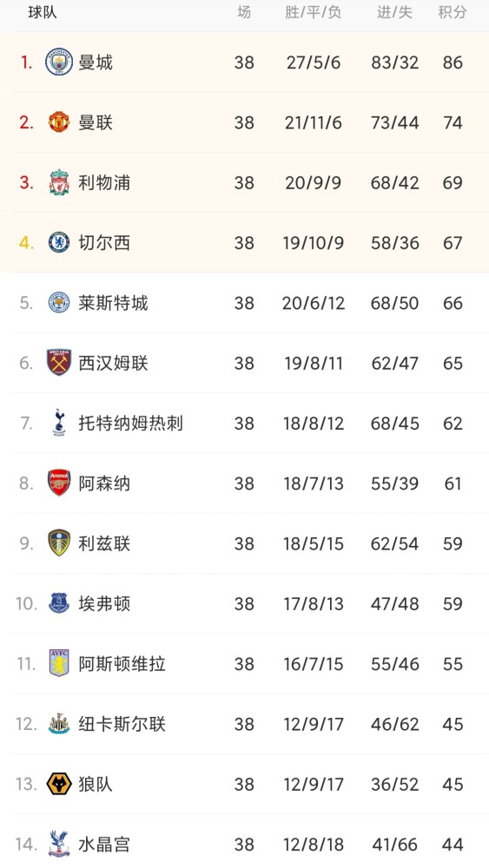Click the Leicester City club crest
The image size is (489, 868).
click(x=59, y=303)
